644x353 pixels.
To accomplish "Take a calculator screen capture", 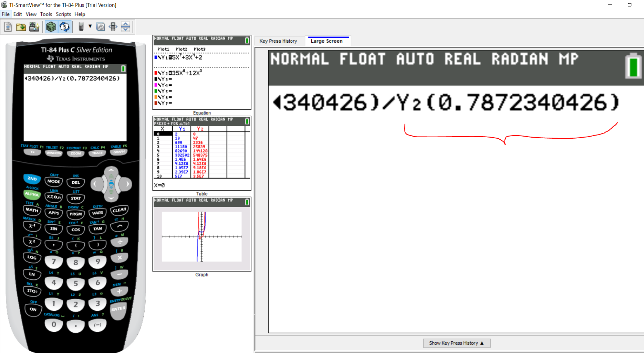I will [x=34, y=27].
